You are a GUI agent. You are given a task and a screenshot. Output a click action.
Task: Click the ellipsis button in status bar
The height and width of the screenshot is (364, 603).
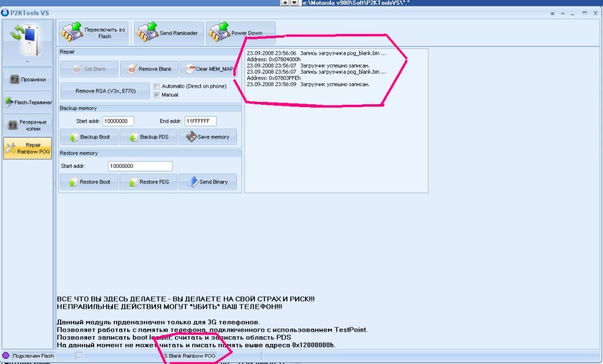[x=78, y=356]
